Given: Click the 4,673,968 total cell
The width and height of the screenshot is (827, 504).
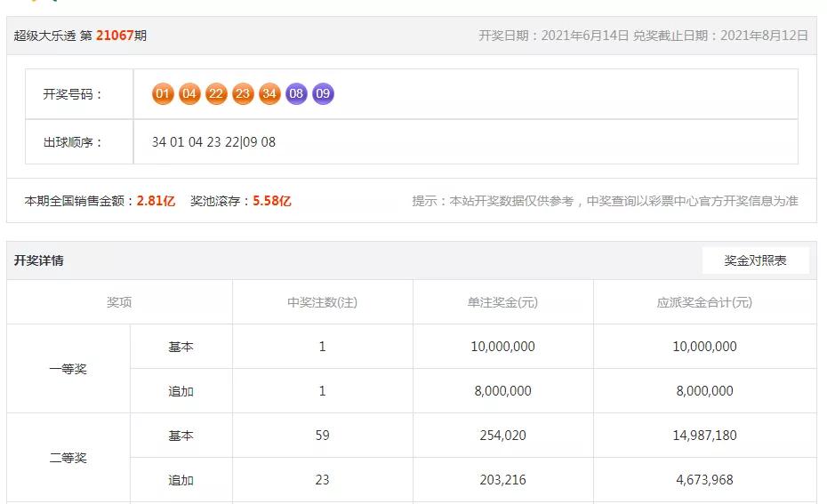Looking at the screenshot, I should (704, 480).
